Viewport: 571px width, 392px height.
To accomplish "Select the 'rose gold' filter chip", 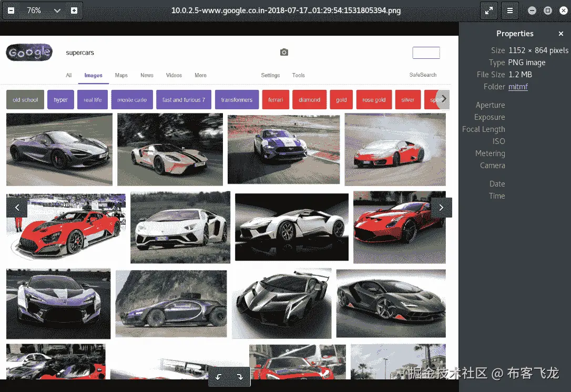I will [x=374, y=100].
